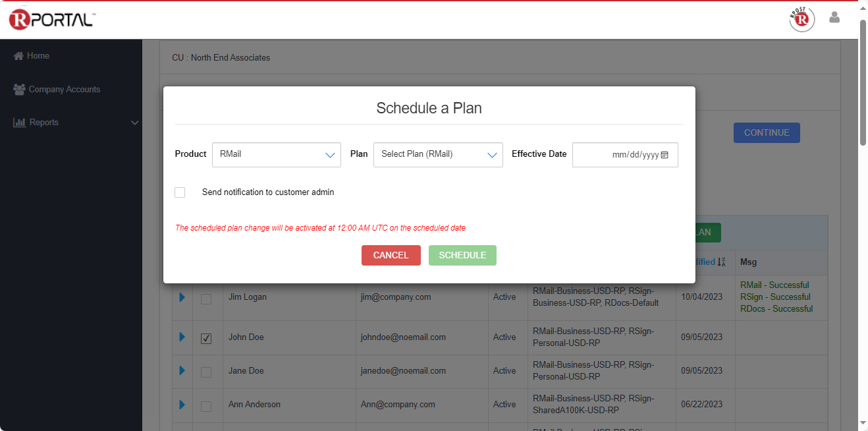Check the Jane Doe row checkbox

(x=206, y=372)
